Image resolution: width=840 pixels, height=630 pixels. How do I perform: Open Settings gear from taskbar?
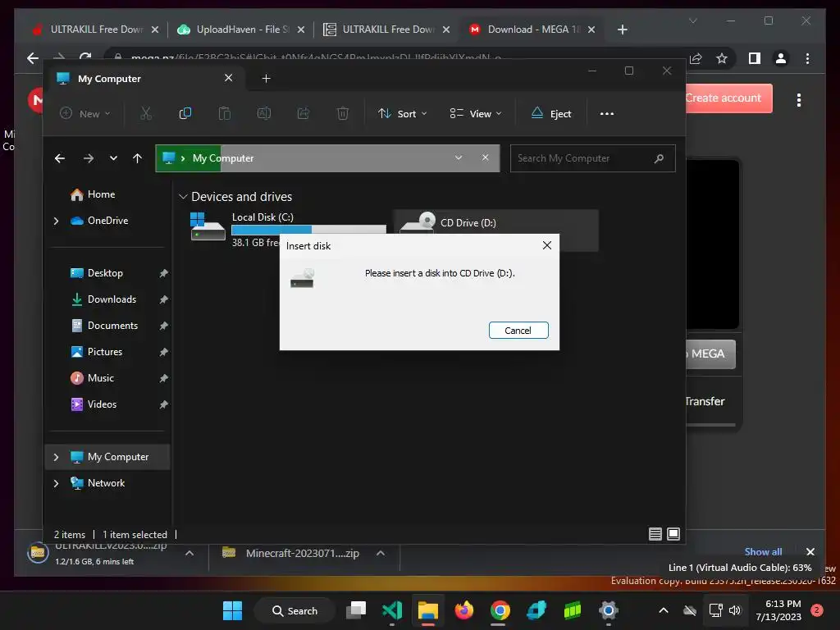609,610
